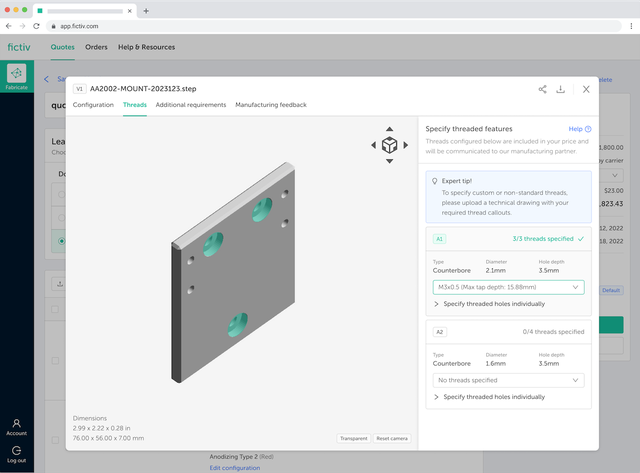The height and width of the screenshot is (473, 640).
Task: Click the Help question mark icon
Action: (x=588, y=129)
